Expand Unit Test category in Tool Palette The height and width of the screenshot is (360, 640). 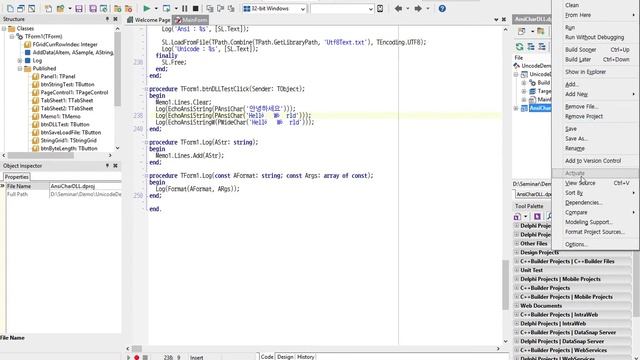[517, 270]
